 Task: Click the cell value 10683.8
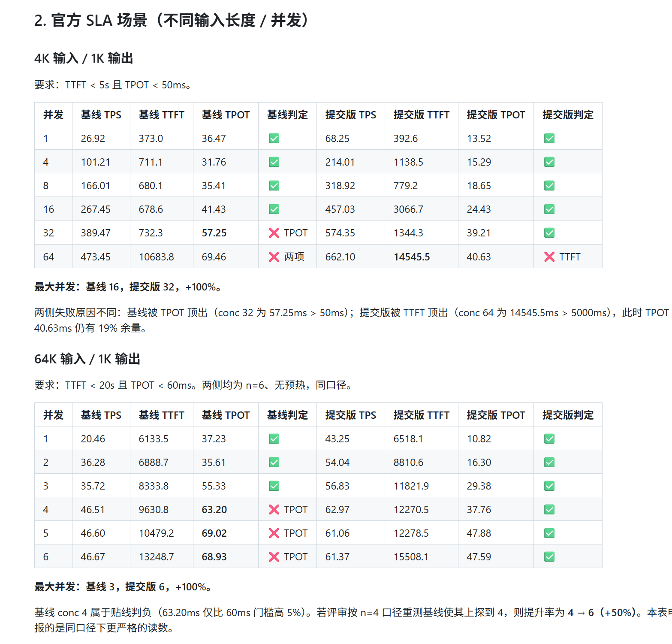point(156,257)
